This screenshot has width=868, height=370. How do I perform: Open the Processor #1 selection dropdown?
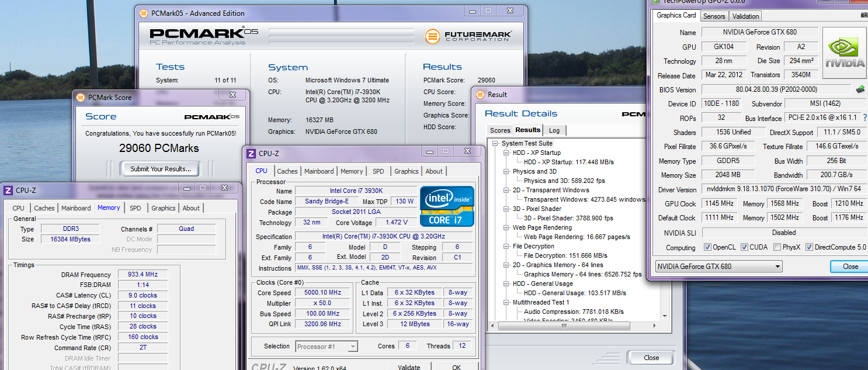pyautogui.click(x=327, y=347)
